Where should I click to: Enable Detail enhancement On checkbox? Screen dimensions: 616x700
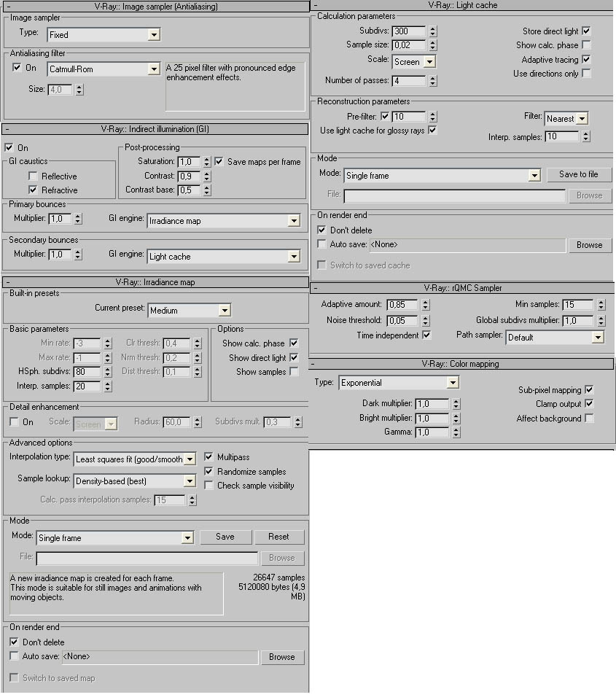pyautogui.click(x=15, y=422)
